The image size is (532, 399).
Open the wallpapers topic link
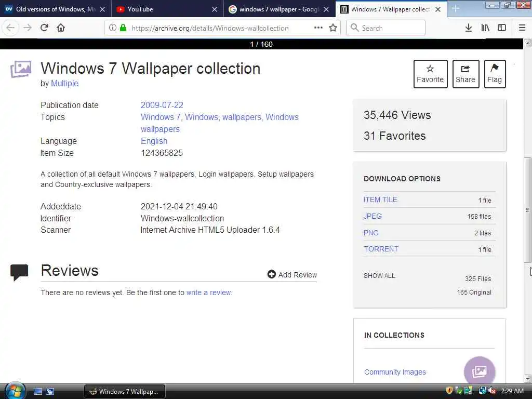pos(242,117)
